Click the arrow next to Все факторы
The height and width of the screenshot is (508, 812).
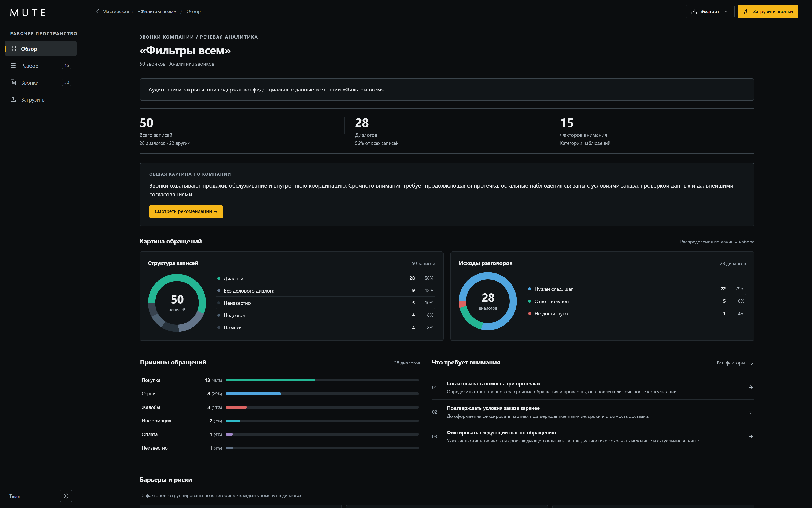click(751, 363)
